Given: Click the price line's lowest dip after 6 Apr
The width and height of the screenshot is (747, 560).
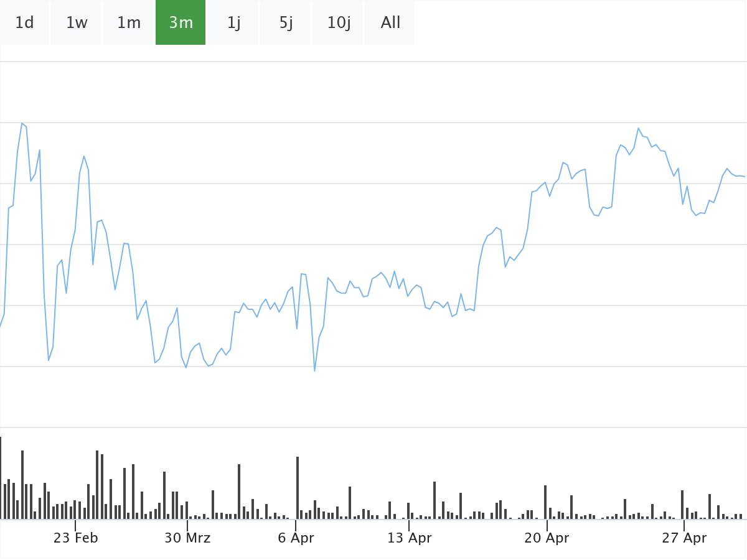Looking at the screenshot, I should click(314, 370).
